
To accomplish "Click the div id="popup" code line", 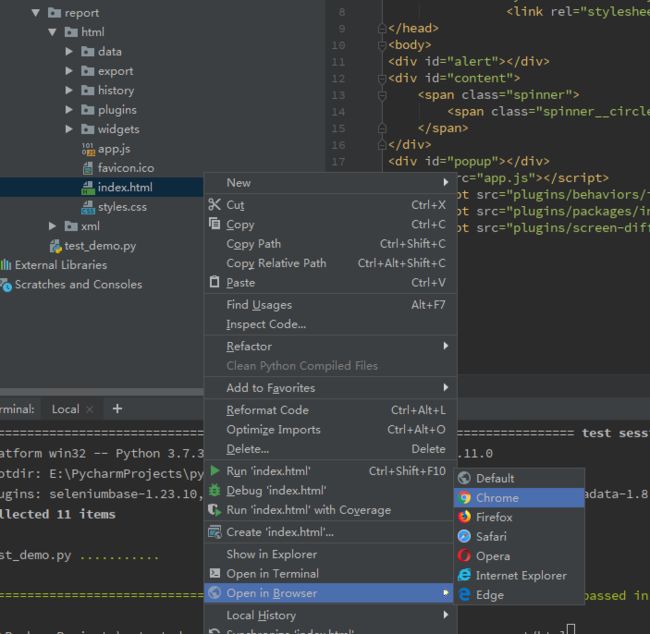I will pyautogui.click(x=469, y=161).
